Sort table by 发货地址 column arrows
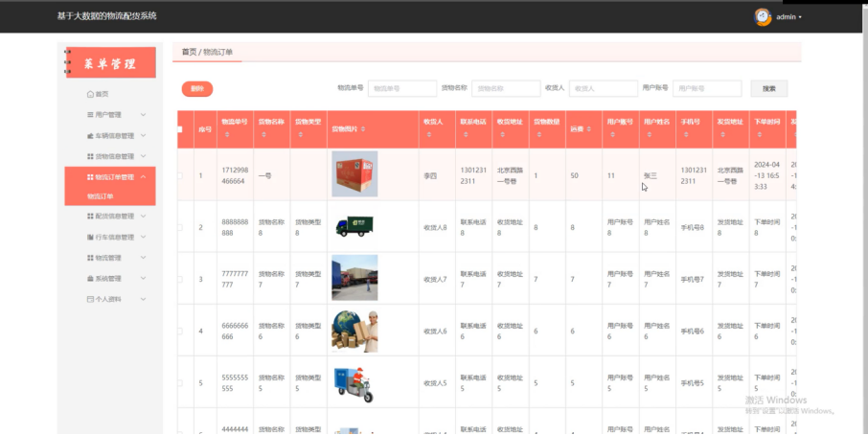Viewport: 868px width, 435px height. (x=722, y=134)
